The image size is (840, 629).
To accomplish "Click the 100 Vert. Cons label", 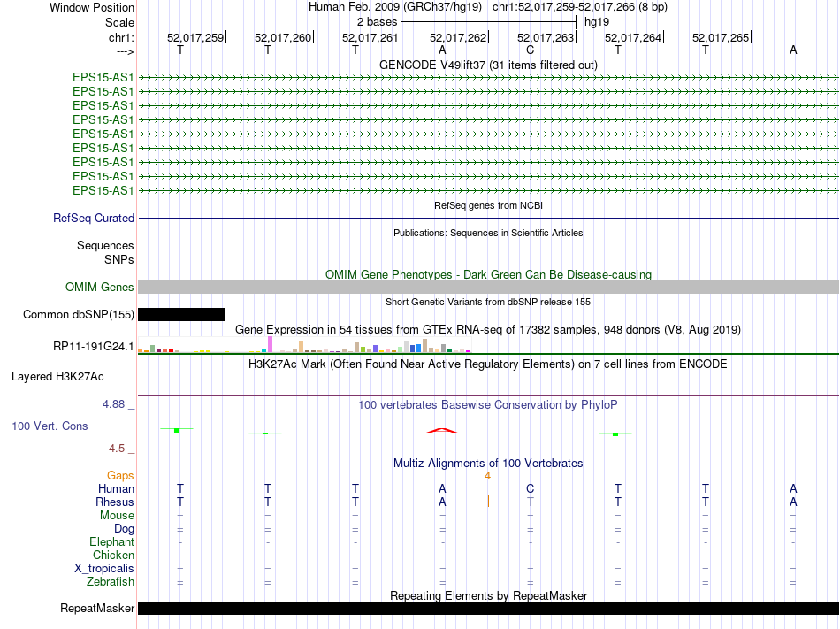I will pyautogui.click(x=50, y=426).
